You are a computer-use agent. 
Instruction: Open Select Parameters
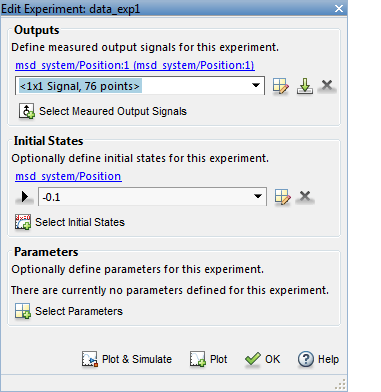pos(69,311)
